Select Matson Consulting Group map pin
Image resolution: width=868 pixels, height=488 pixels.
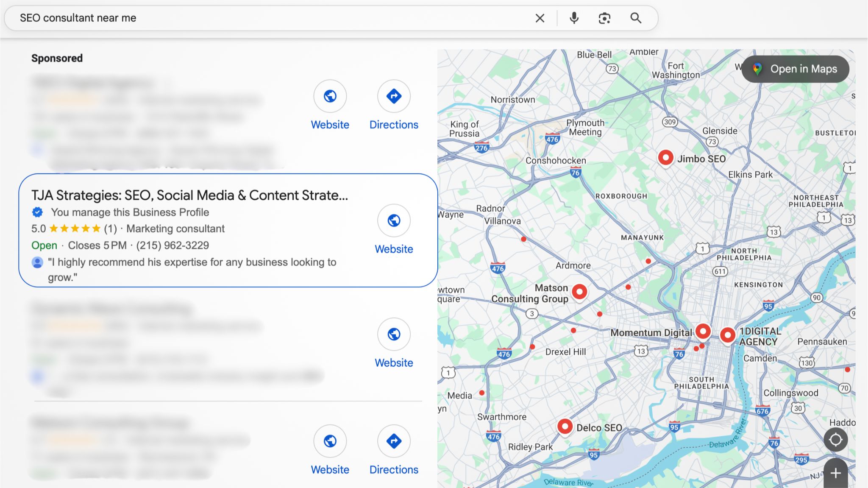coord(579,292)
